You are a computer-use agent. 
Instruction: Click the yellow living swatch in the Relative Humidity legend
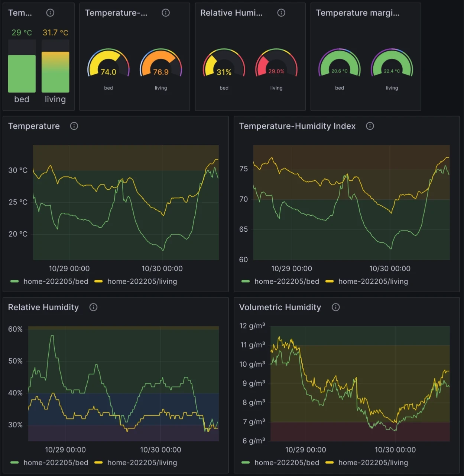coord(98,463)
